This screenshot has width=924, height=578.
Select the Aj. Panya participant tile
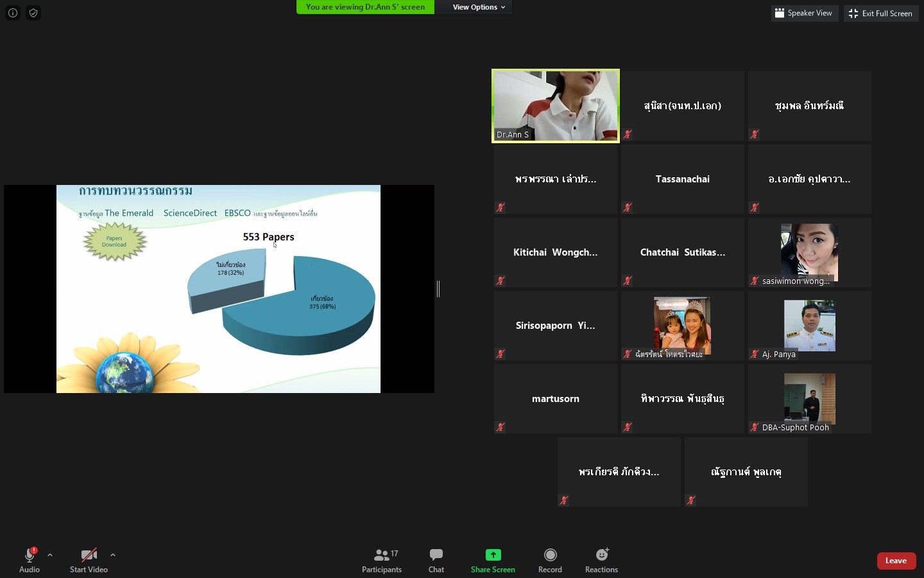pos(810,326)
